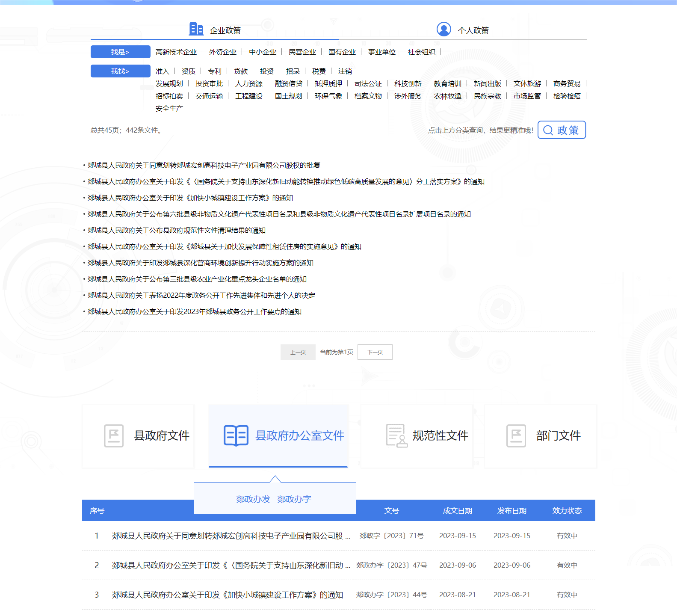Click the 发布日期 column header
This screenshot has width=677, height=616.
tap(512, 510)
